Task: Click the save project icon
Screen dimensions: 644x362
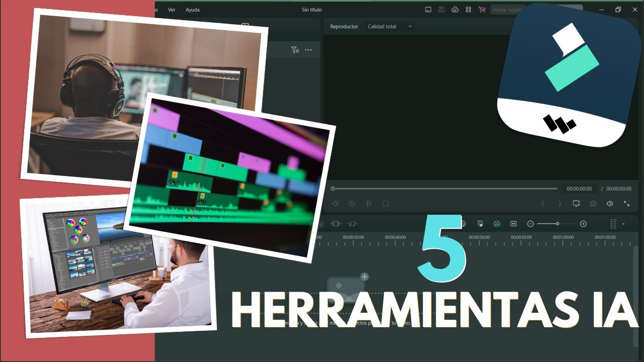Action: click(x=442, y=10)
